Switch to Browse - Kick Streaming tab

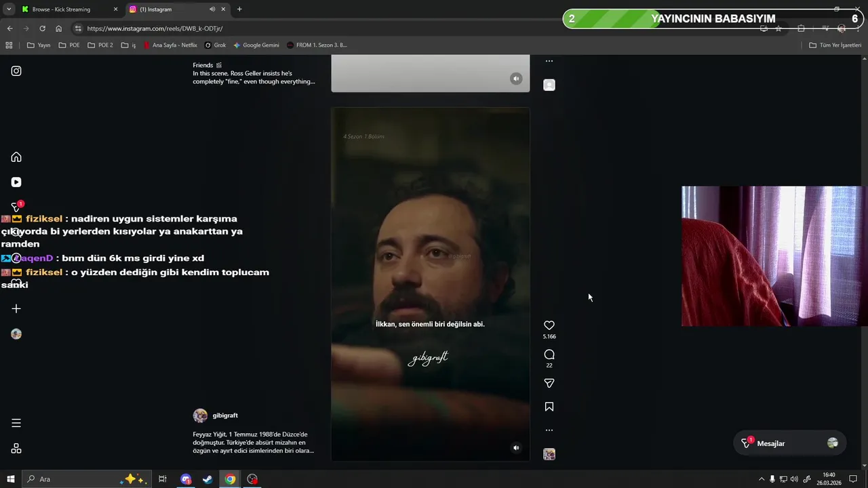coord(68,9)
